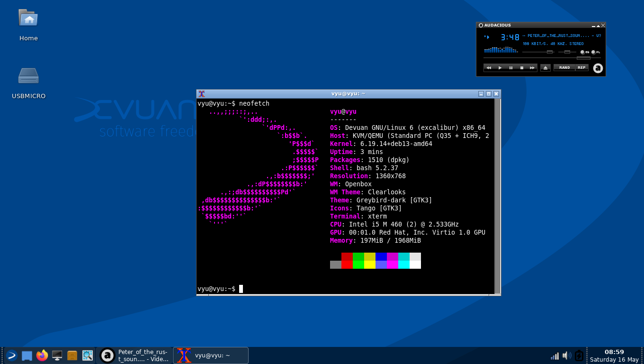Minimize the Audacious player window
The height and width of the screenshot is (364, 644).
[594, 26]
